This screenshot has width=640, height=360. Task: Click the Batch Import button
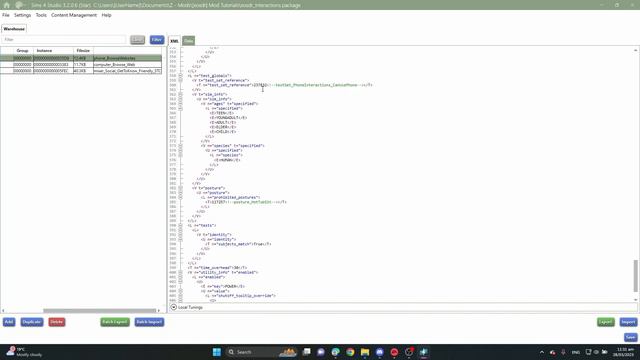click(149, 322)
